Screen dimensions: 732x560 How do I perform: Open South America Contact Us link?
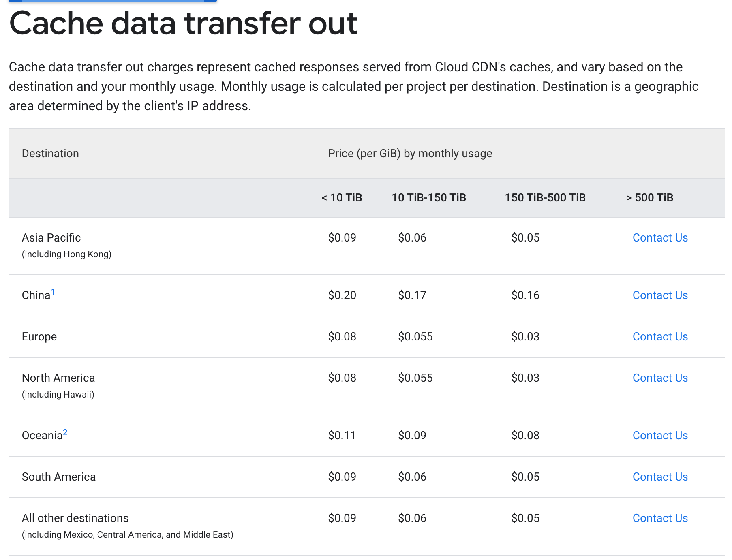click(x=660, y=477)
